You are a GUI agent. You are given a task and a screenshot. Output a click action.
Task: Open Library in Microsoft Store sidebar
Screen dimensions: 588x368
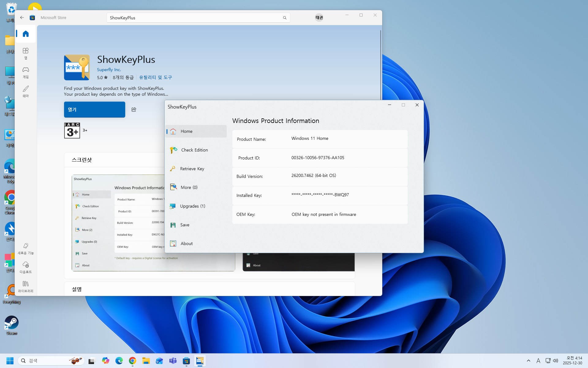pos(26,287)
